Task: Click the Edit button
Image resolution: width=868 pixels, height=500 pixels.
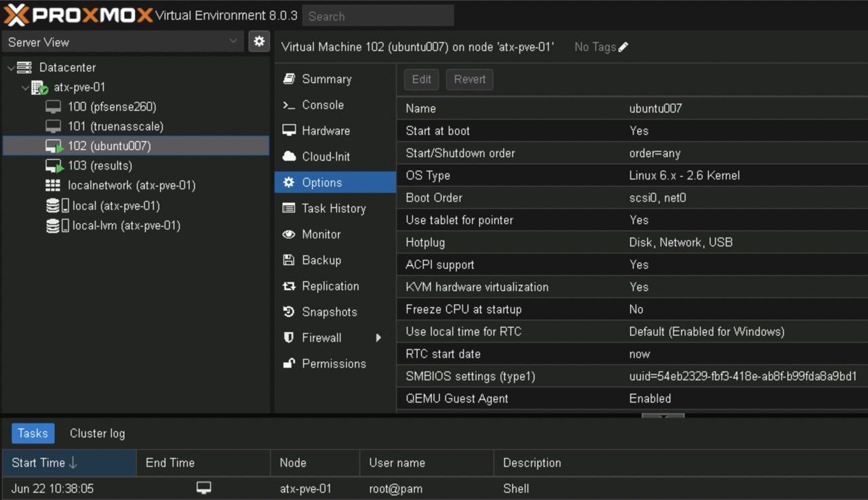Action: tap(421, 79)
